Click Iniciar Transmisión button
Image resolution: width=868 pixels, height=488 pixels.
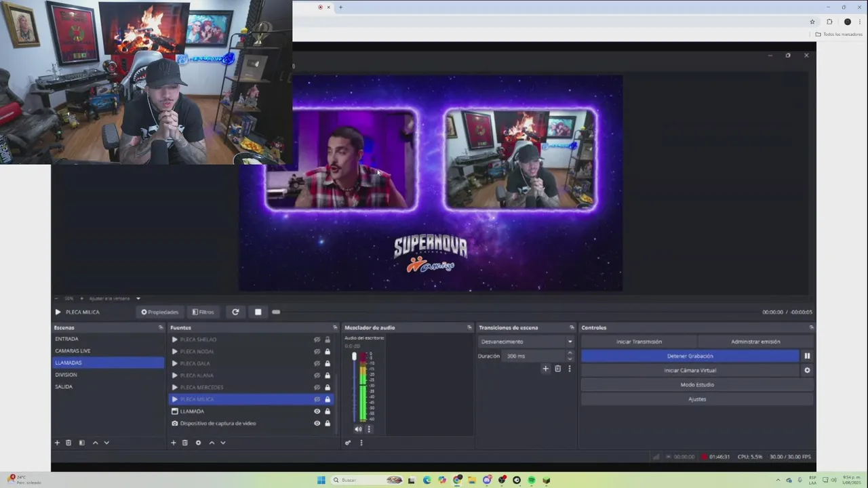tap(639, 342)
